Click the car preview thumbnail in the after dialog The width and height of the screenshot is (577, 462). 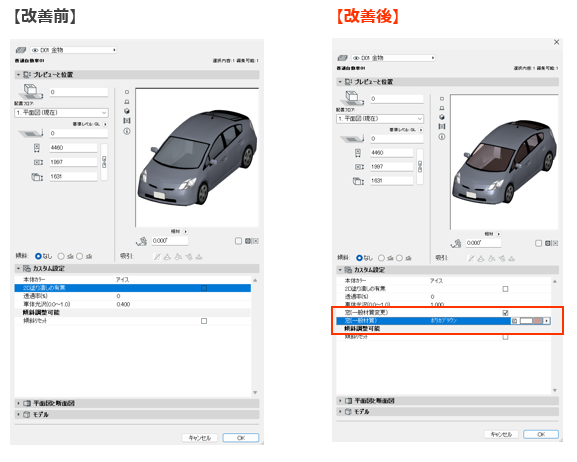(504, 162)
